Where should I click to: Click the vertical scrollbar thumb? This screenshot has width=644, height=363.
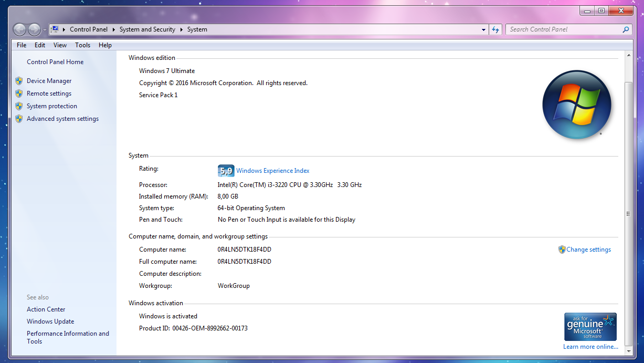click(x=628, y=213)
